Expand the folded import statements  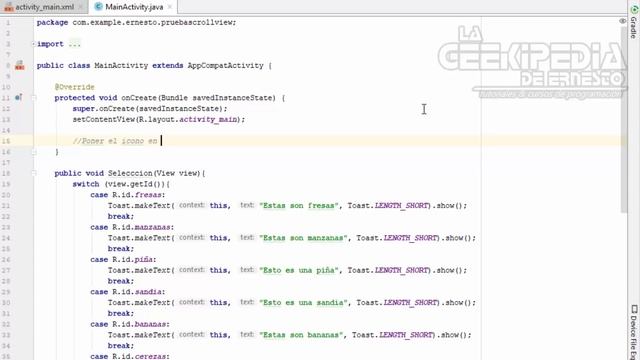33,44
